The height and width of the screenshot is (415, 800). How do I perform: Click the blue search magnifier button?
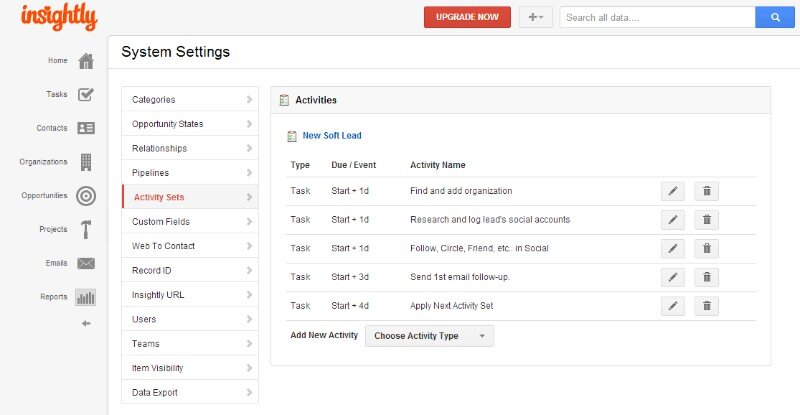click(x=773, y=17)
